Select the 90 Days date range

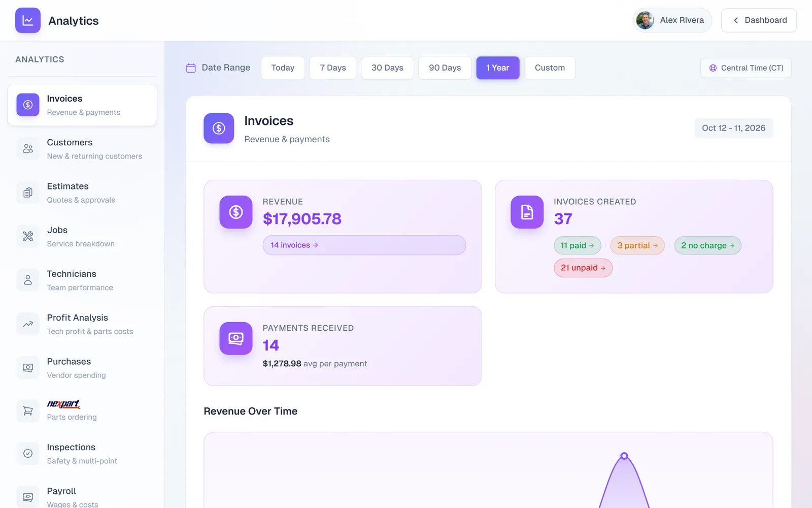(x=445, y=68)
